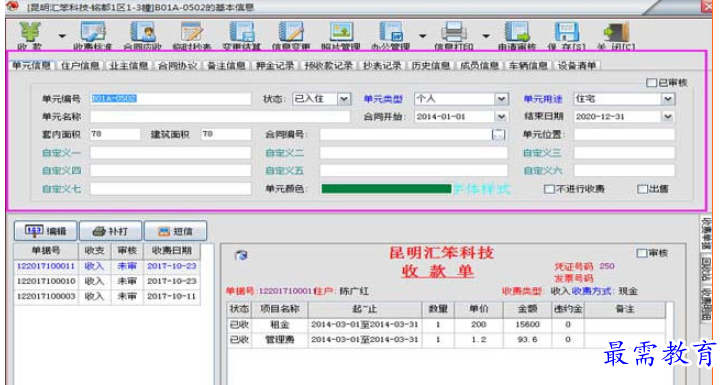This screenshot has width=725, height=385.
Task: Open the 结束日期 date picker
Action: [668, 117]
